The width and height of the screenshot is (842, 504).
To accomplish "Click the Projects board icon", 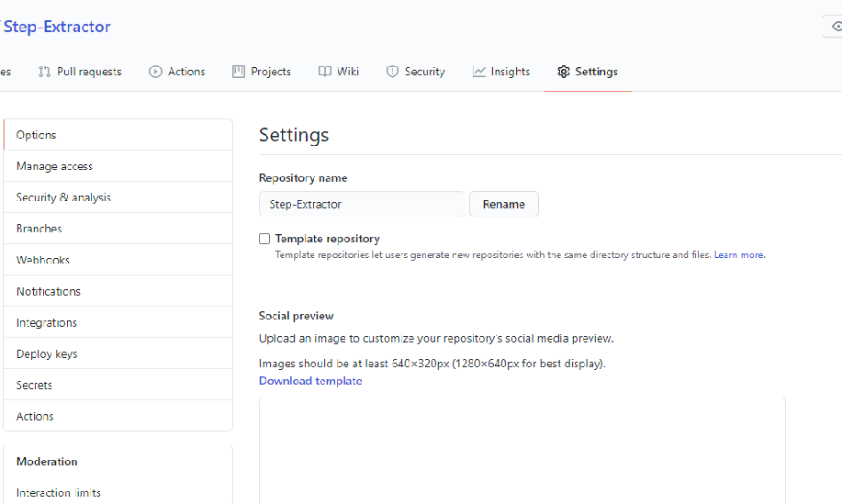I will click(239, 72).
